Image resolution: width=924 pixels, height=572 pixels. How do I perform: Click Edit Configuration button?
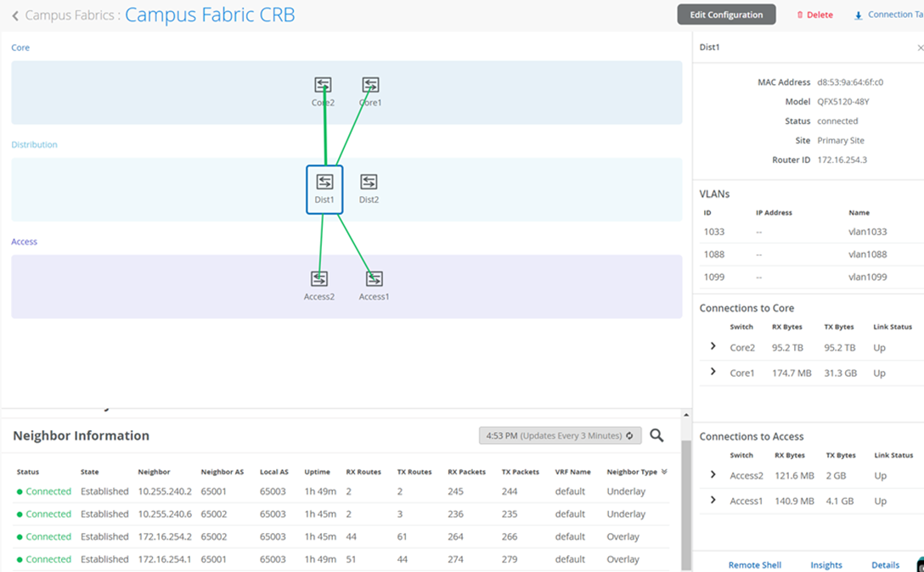[x=726, y=14]
